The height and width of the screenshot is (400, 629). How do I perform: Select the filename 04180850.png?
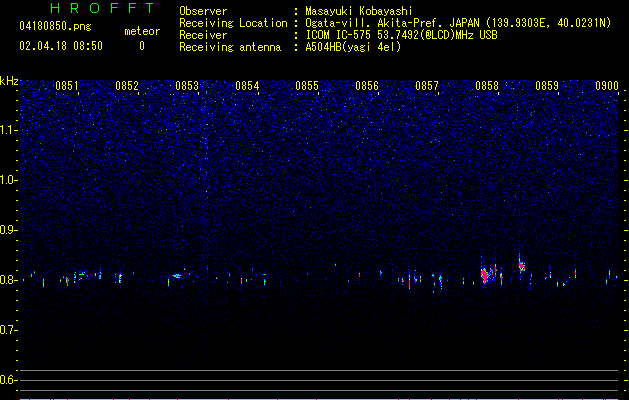point(55,26)
